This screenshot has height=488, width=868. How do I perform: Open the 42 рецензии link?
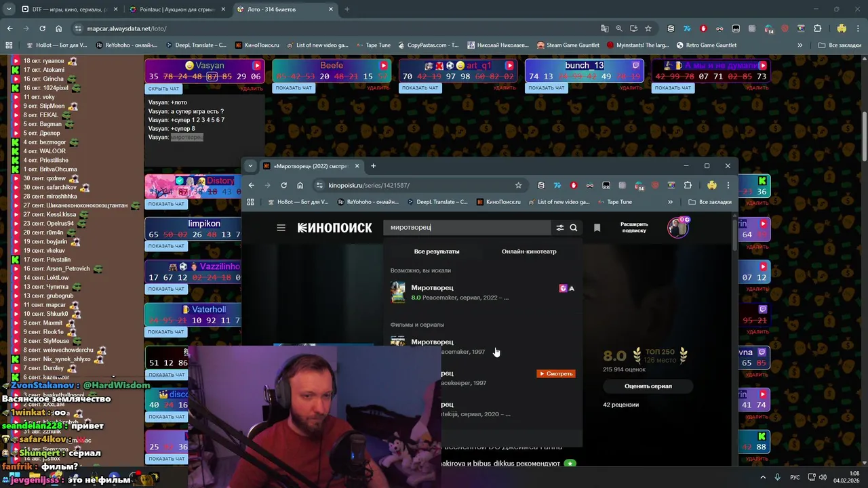[x=620, y=405]
